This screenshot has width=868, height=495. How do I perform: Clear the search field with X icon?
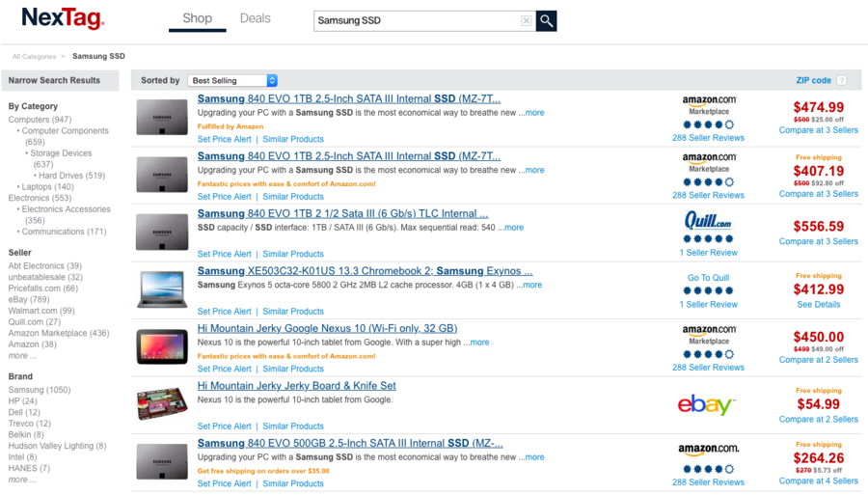pos(526,21)
